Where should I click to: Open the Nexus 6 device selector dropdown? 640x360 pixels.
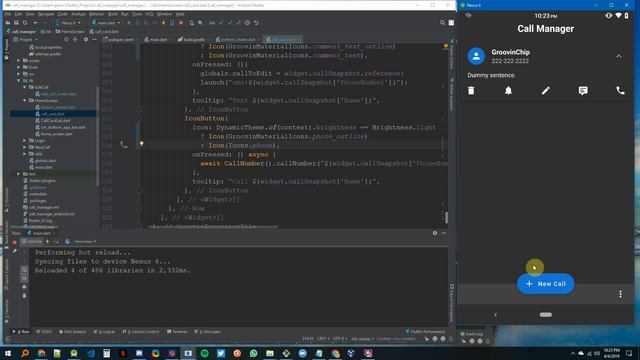68,23
